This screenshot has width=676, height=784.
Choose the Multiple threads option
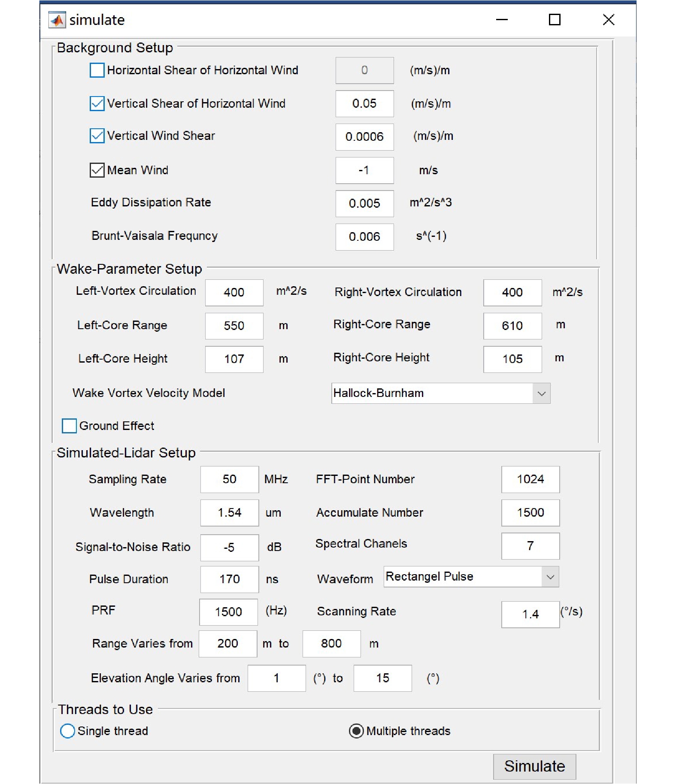coord(356,731)
